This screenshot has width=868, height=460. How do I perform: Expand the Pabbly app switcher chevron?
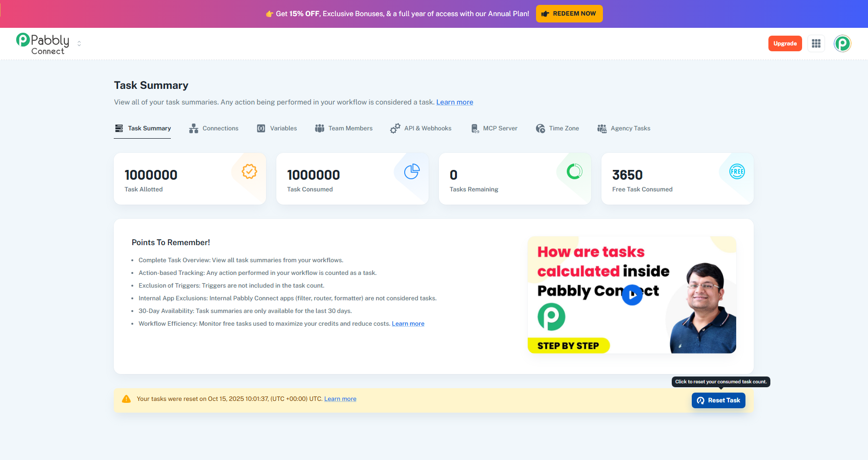coord(79,43)
